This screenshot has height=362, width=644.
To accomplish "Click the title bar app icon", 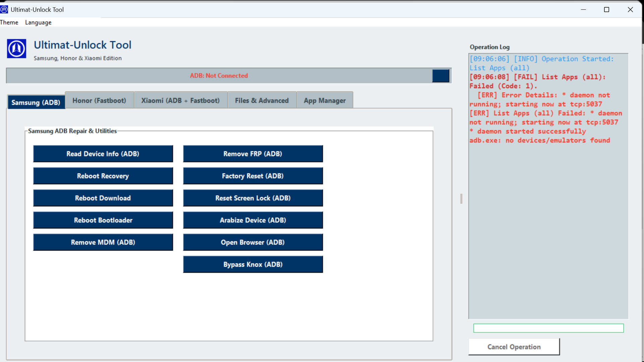I will coord(4,9).
